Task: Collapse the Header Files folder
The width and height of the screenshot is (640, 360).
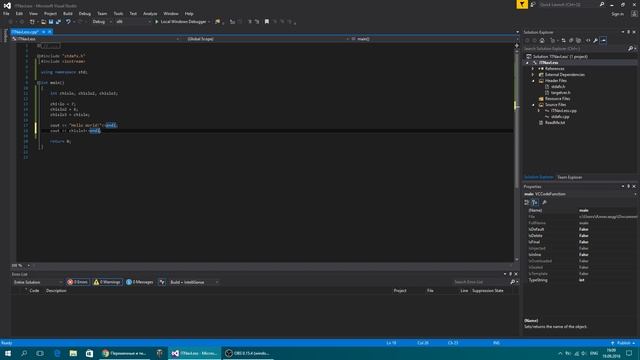Action: pos(533,81)
